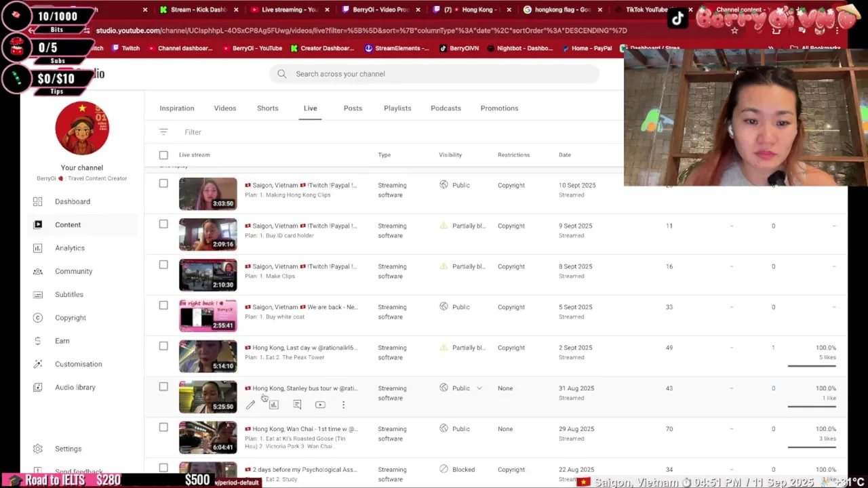868x488 pixels.
Task: Open All Bookmarks folder
Action: click(x=816, y=48)
